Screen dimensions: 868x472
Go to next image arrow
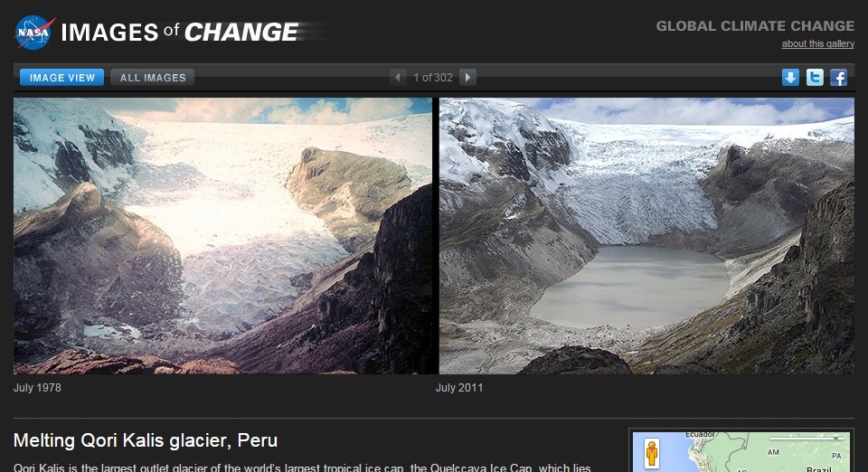[x=467, y=78]
